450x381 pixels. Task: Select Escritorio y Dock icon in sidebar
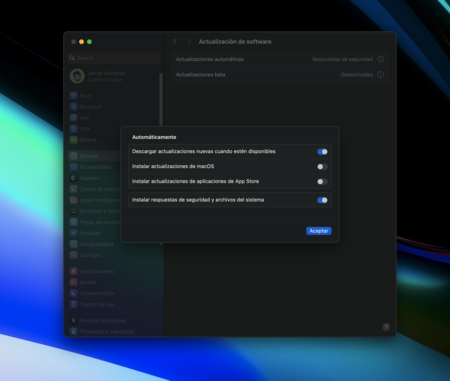tap(74, 211)
